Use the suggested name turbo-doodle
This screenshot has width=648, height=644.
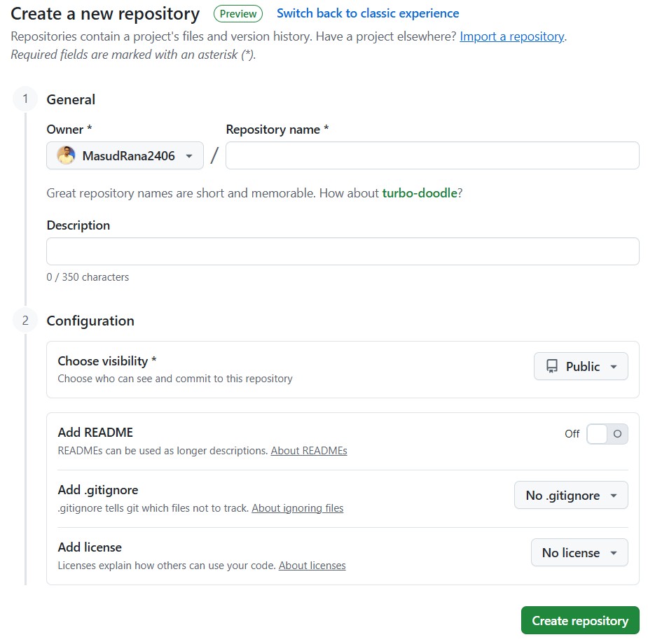[420, 192]
